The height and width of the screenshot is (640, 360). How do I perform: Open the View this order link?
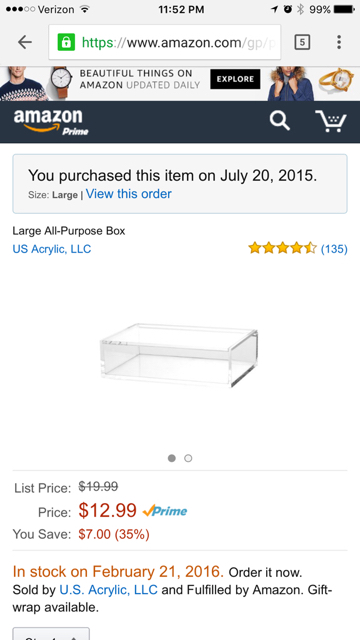pos(129,194)
